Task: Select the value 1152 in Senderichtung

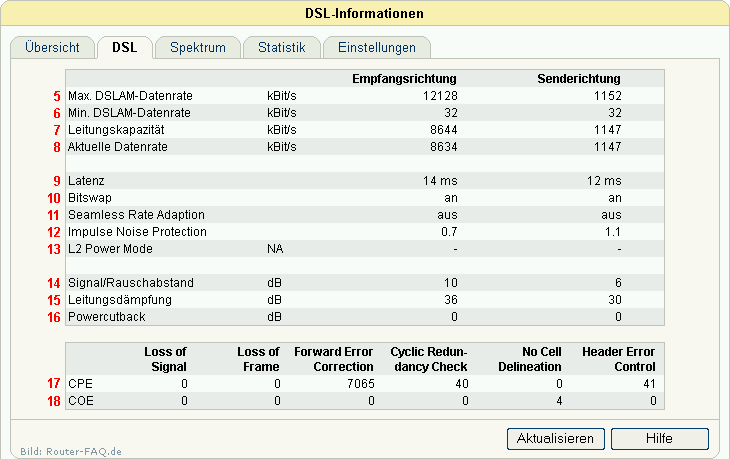Action: click(608, 96)
